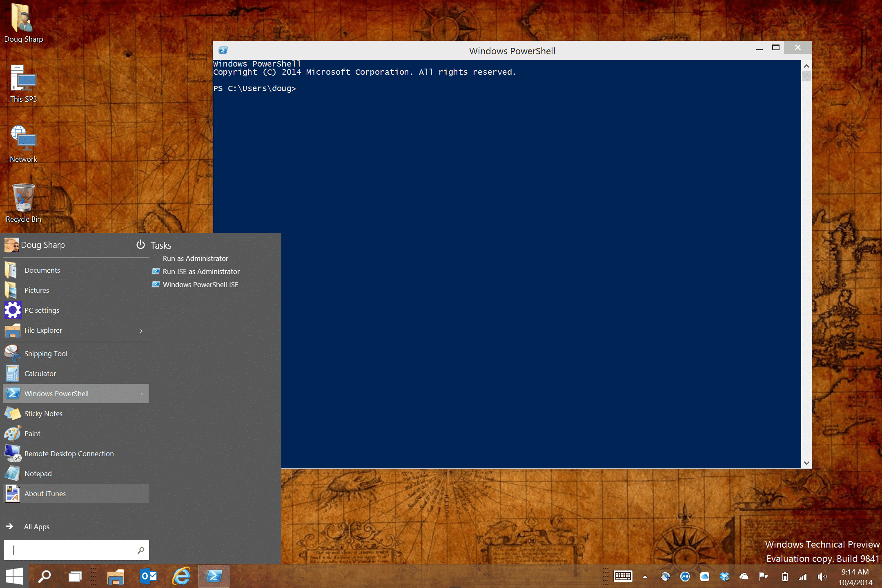882x588 pixels.
Task: Choose Run ISE as Administrator task
Action: [x=196, y=272]
